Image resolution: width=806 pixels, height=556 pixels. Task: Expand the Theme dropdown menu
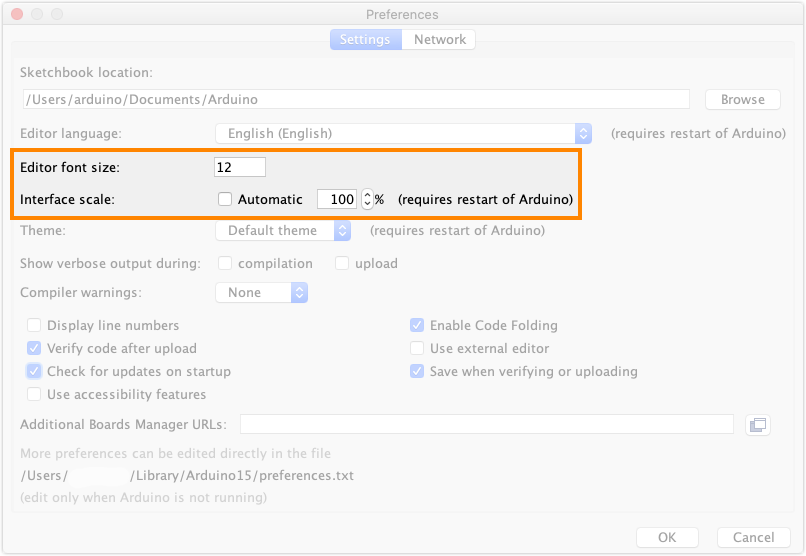pos(283,230)
